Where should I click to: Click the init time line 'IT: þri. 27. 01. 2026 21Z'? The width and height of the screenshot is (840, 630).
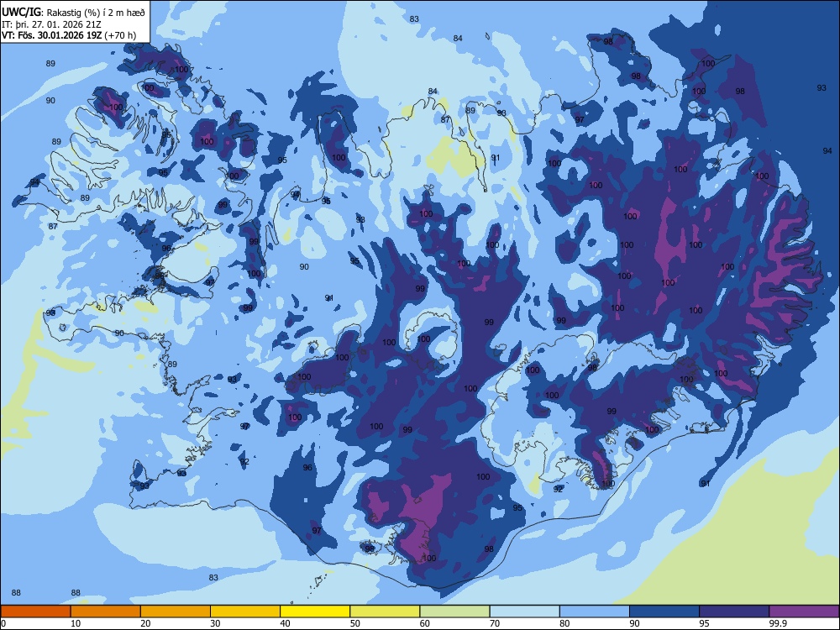pos(51,24)
